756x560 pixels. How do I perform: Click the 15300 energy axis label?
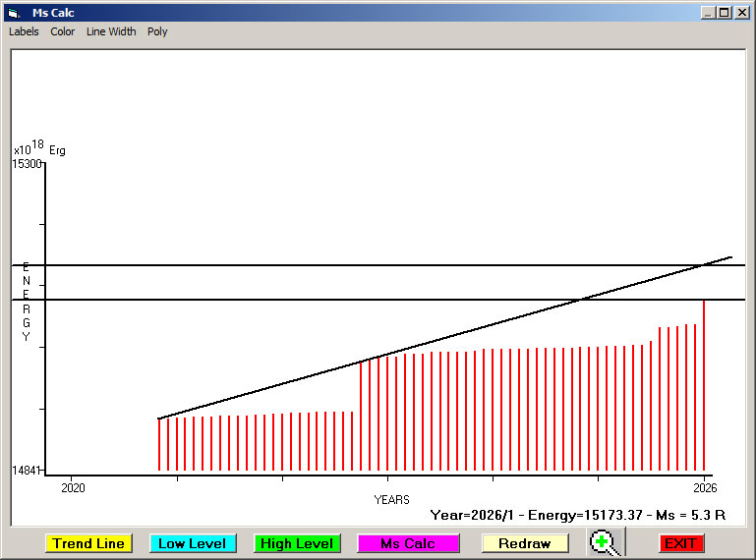(27, 164)
